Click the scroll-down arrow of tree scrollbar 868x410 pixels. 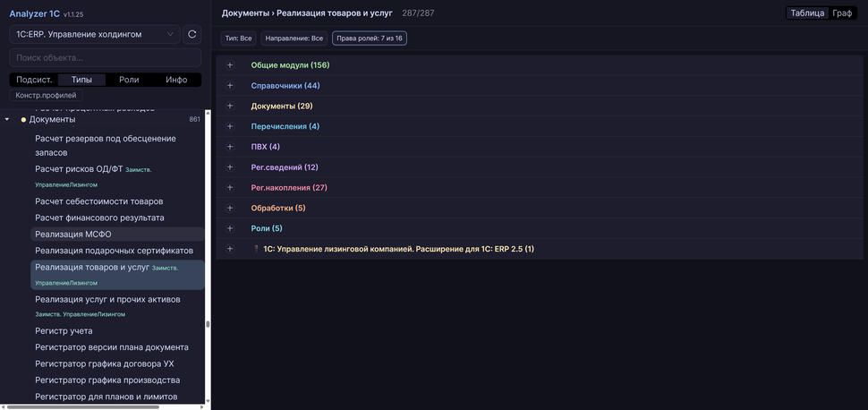tap(208, 400)
